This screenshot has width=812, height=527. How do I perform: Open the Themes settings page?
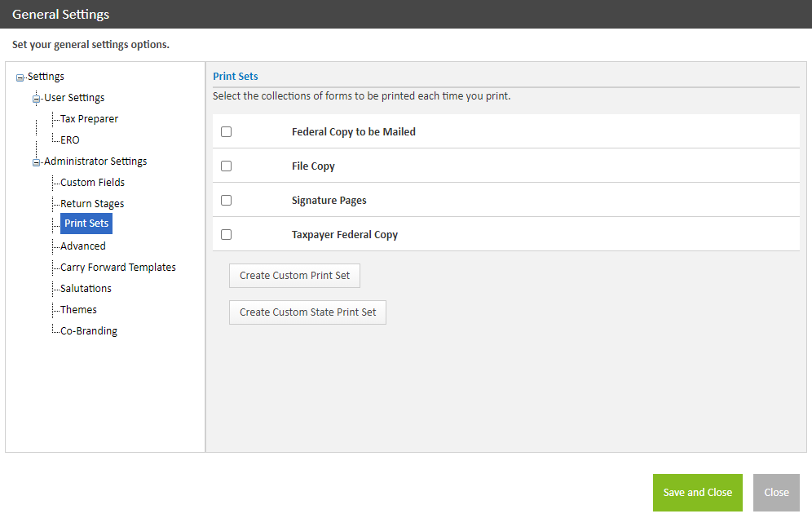click(78, 310)
